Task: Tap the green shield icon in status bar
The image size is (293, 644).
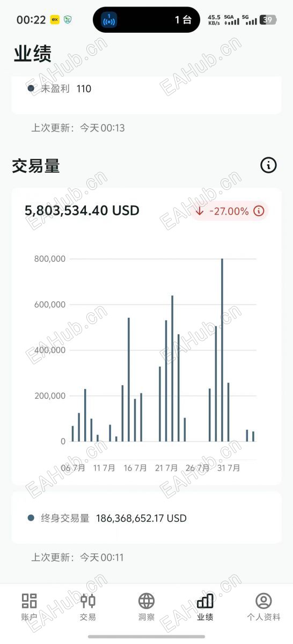Action: tap(68, 19)
